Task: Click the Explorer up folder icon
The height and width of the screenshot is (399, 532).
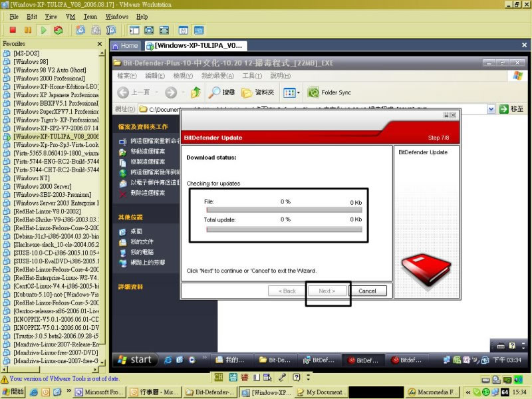Action: [196, 92]
